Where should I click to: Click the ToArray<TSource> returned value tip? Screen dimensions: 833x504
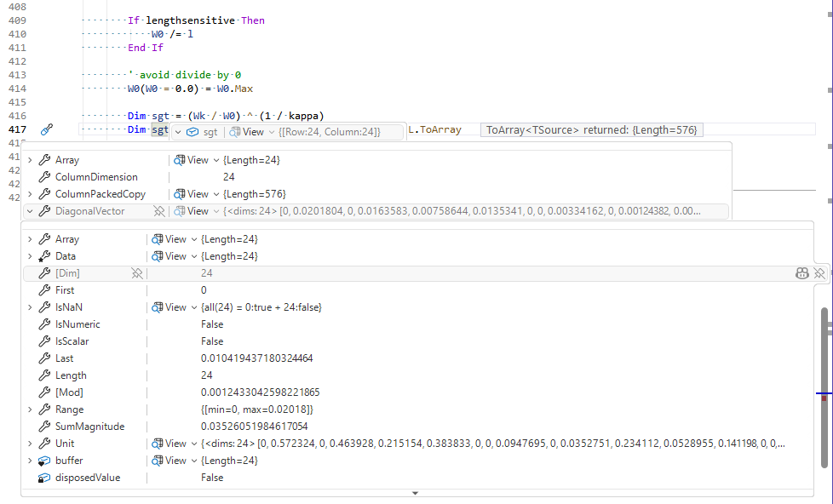click(591, 129)
